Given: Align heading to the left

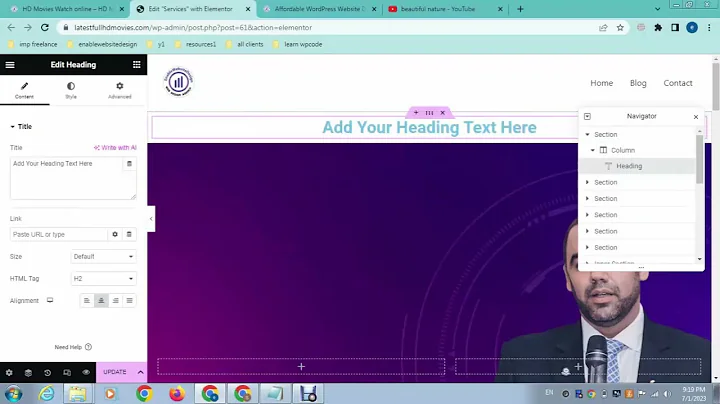Looking at the screenshot, I should pyautogui.click(x=87, y=301).
